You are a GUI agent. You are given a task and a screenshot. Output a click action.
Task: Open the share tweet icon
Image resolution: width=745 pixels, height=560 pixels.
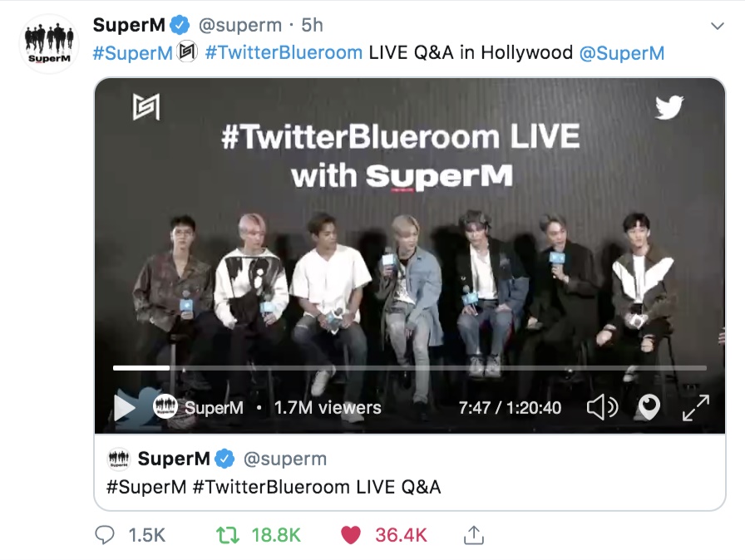click(473, 535)
